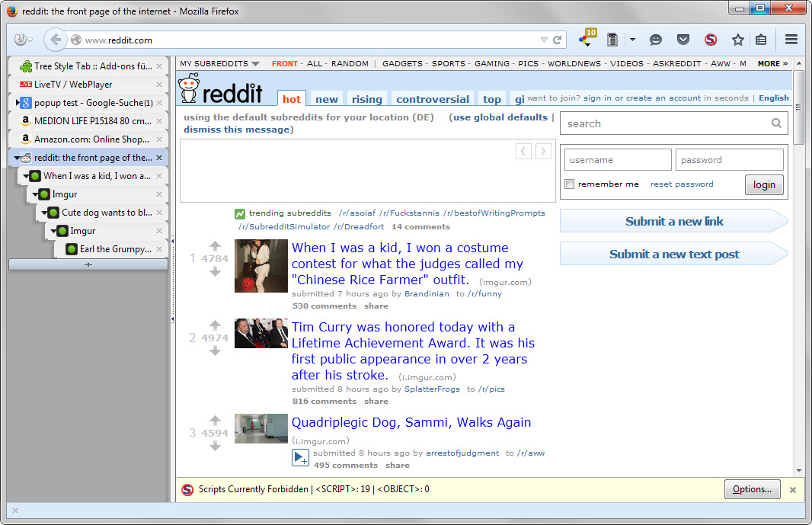Image resolution: width=812 pixels, height=525 pixels.
Task: Switch to the rising tab
Action: (366, 99)
